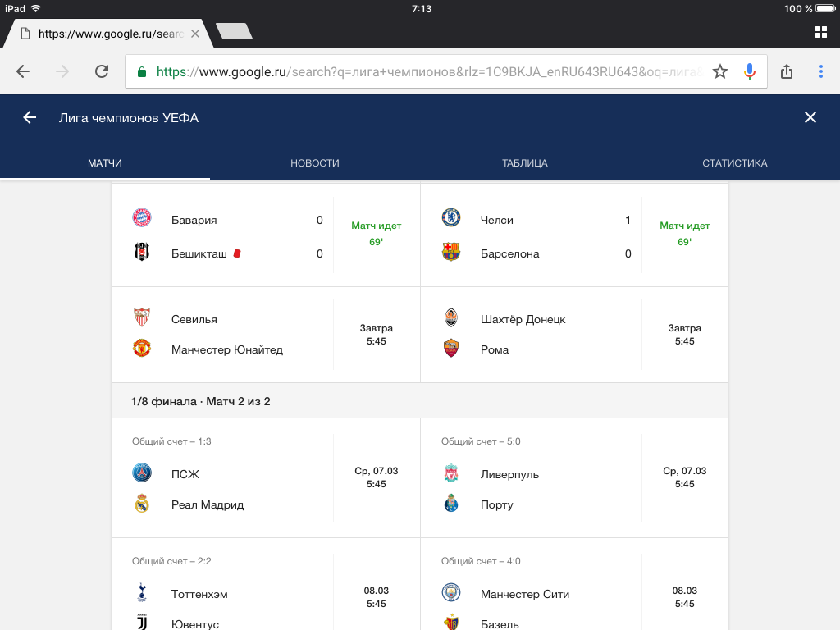Start voice search with microphone icon

tap(749, 71)
